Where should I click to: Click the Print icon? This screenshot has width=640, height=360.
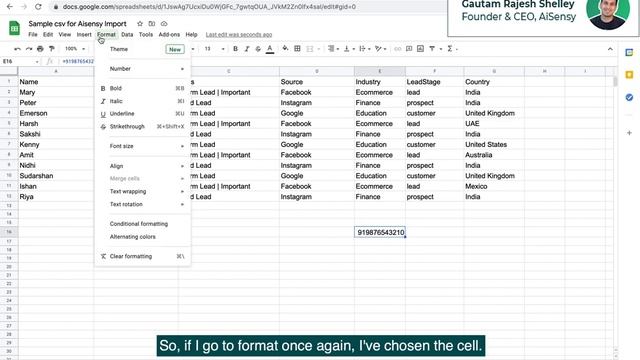click(40, 49)
